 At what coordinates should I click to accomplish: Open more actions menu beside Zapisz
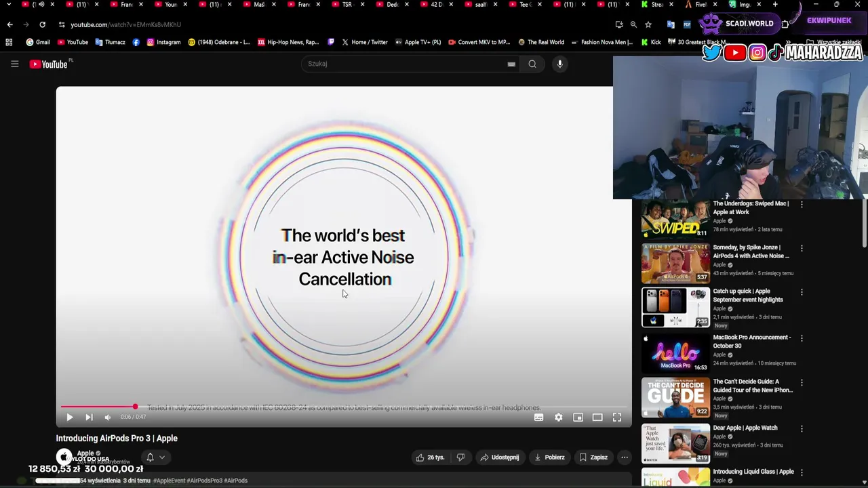point(625,457)
